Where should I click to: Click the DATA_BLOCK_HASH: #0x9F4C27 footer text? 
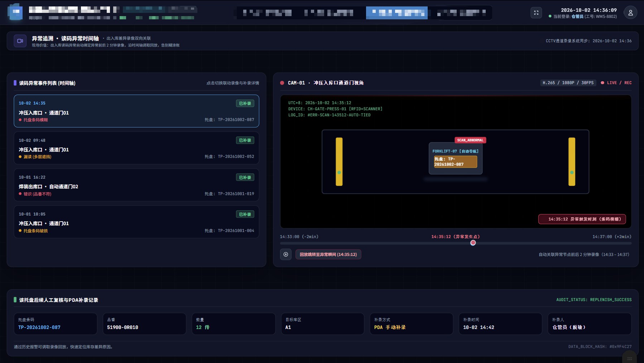coord(600,347)
